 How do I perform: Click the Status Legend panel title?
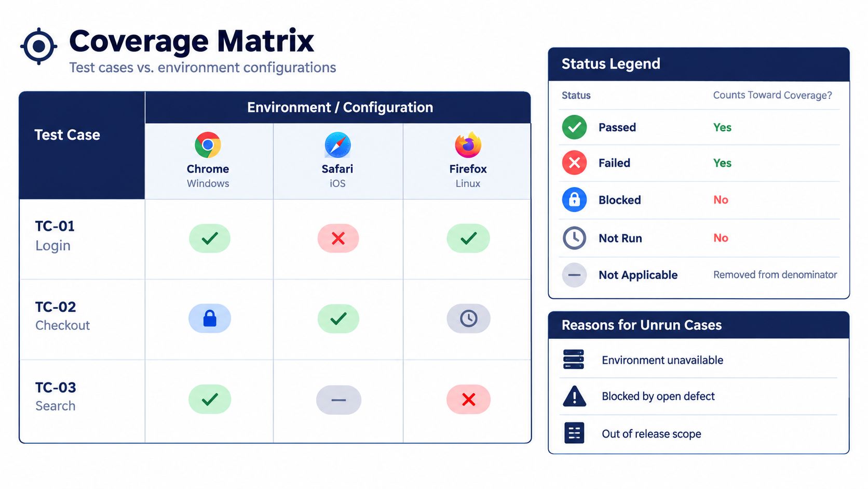click(611, 64)
